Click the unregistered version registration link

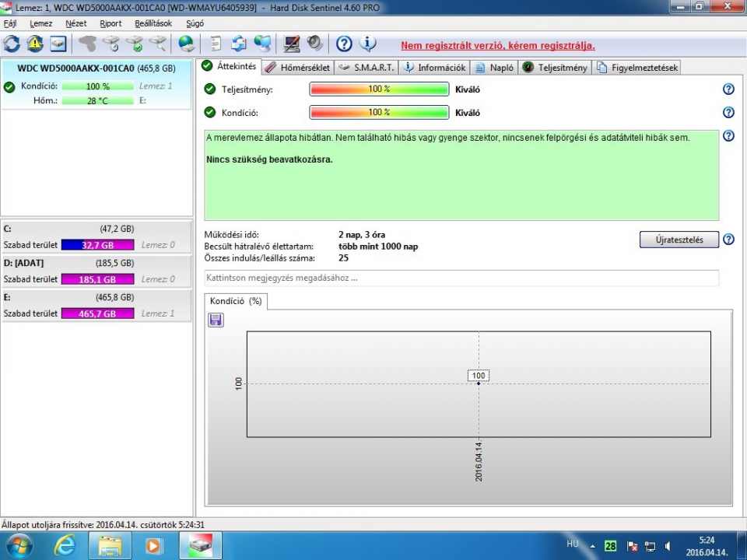tap(498, 46)
